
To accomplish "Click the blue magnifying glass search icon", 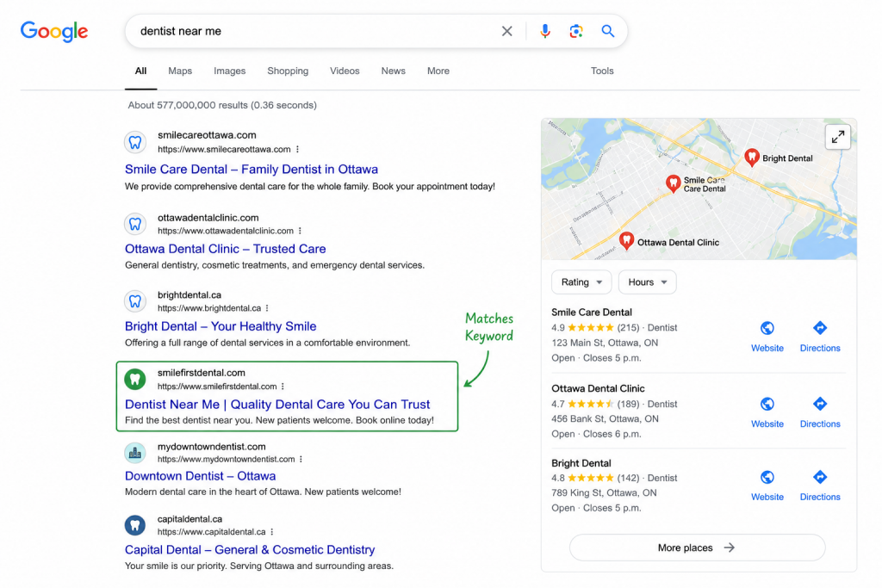I will coord(607,31).
